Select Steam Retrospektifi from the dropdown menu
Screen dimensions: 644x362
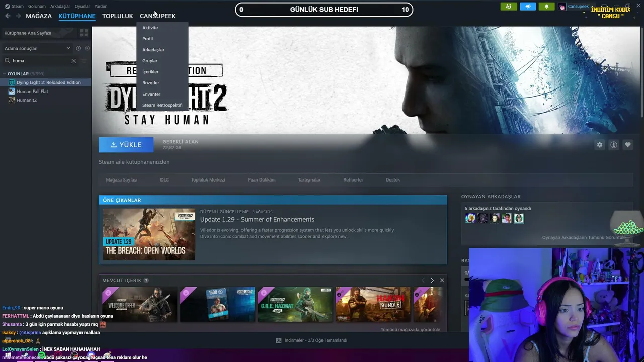[x=162, y=105]
